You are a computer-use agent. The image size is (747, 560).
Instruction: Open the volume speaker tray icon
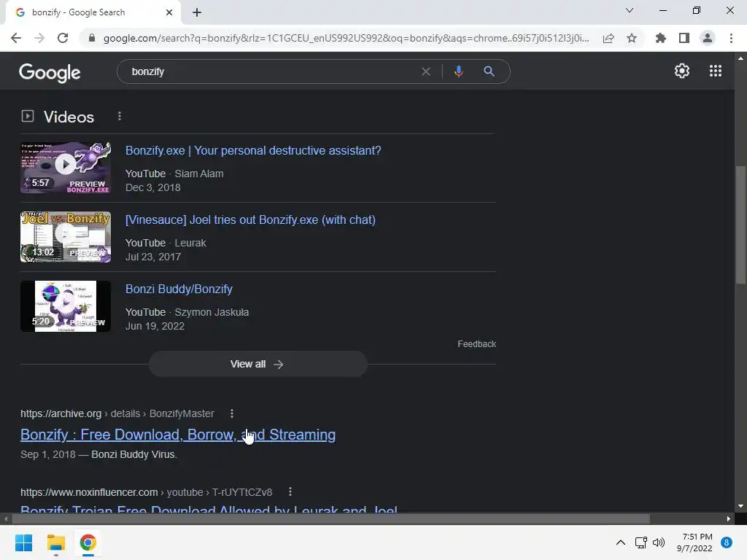(659, 542)
